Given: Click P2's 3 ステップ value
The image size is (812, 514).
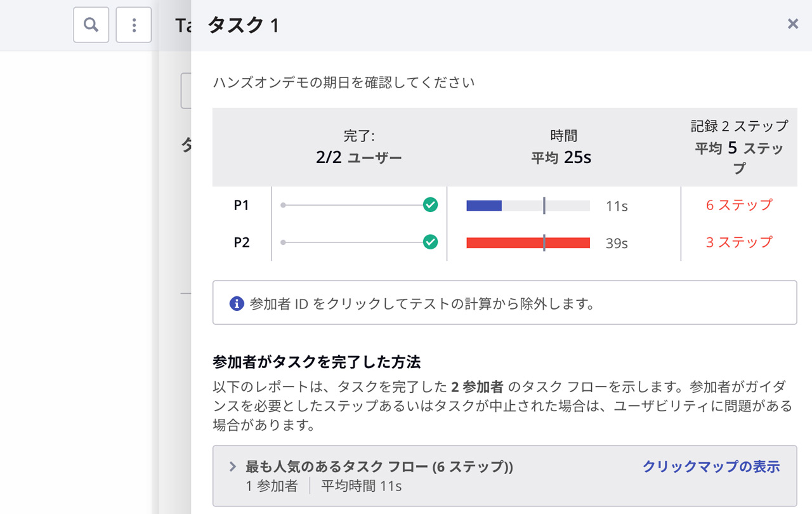Looking at the screenshot, I should coord(739,242).
